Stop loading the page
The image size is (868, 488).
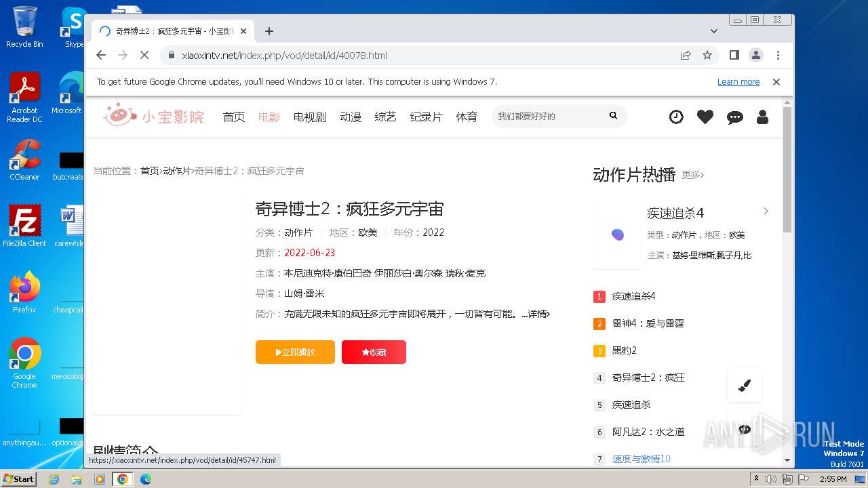pyautogui.click(x=144, y=55)
